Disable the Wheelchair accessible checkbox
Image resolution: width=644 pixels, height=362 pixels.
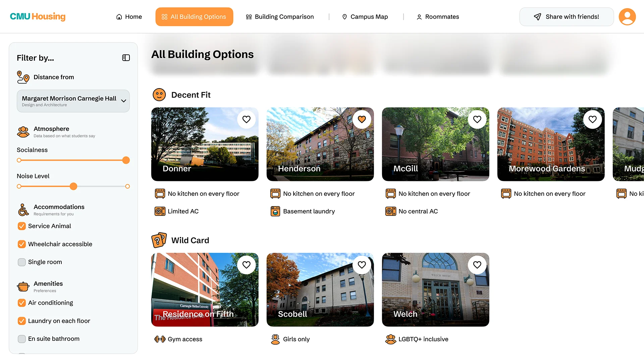22,244
